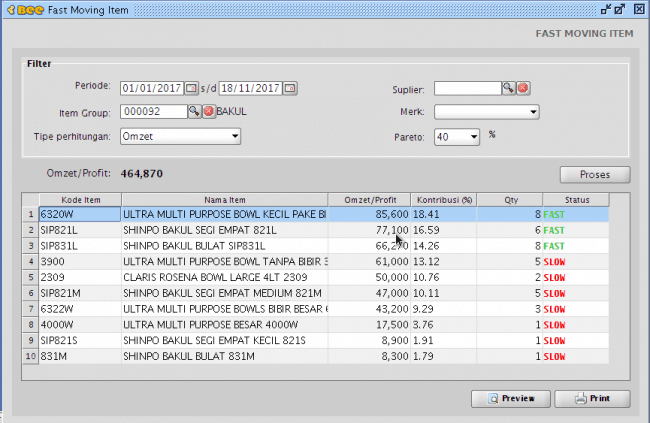Screen dimensions: 650x423
Task: Select SHINPO BAKUL BULAT 831M name
Action: pos(225,356)
